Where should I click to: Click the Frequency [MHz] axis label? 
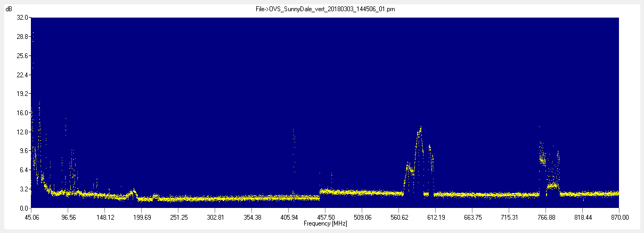[x=325, y=223]
